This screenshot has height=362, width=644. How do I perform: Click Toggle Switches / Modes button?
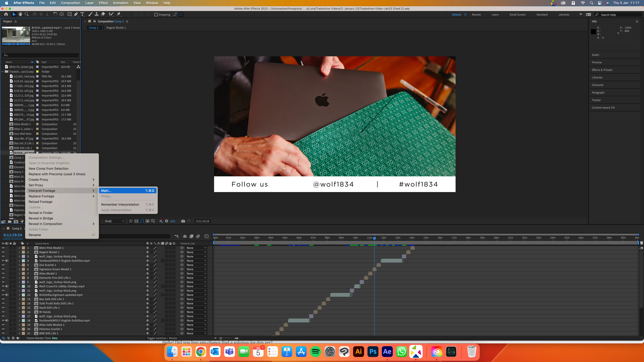(x=162, y=338)
